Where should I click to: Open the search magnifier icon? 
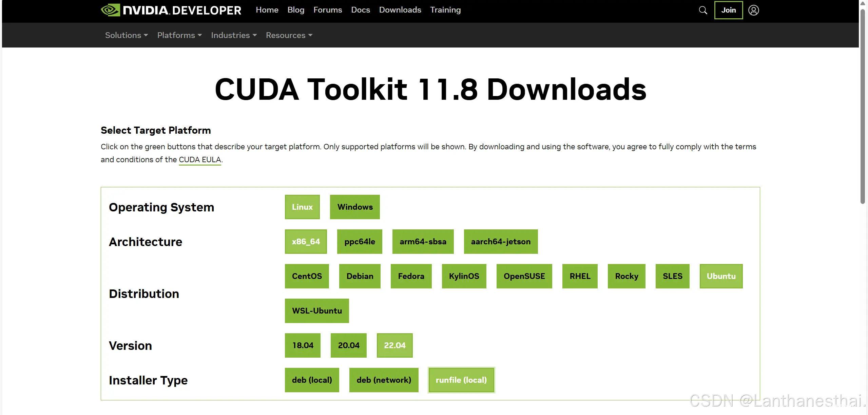tap(703, 10)
